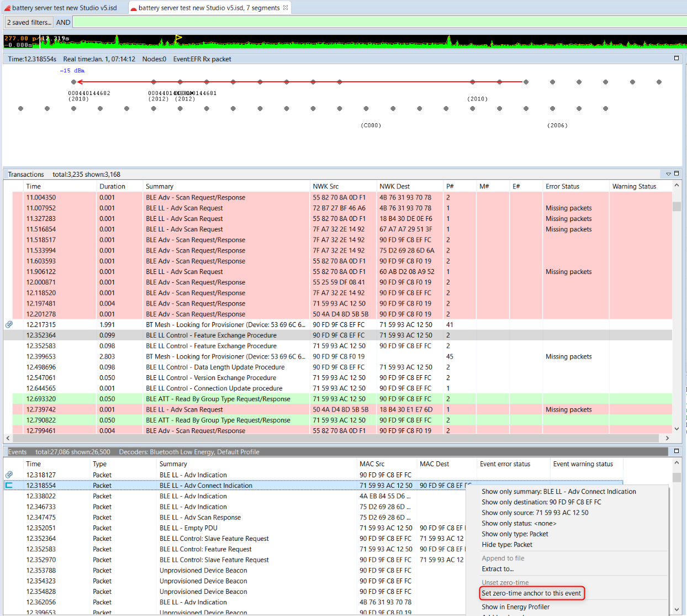Image resolution: width=687 pixels, height=616 pixels.
Task: Open the '2 saved filters...' button
Action: 29,22
